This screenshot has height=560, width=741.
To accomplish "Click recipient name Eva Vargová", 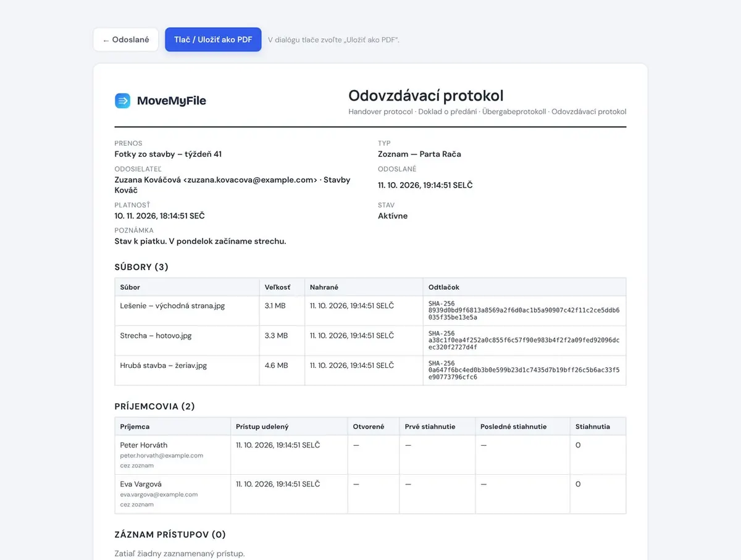I will click(x=141, y=484).
